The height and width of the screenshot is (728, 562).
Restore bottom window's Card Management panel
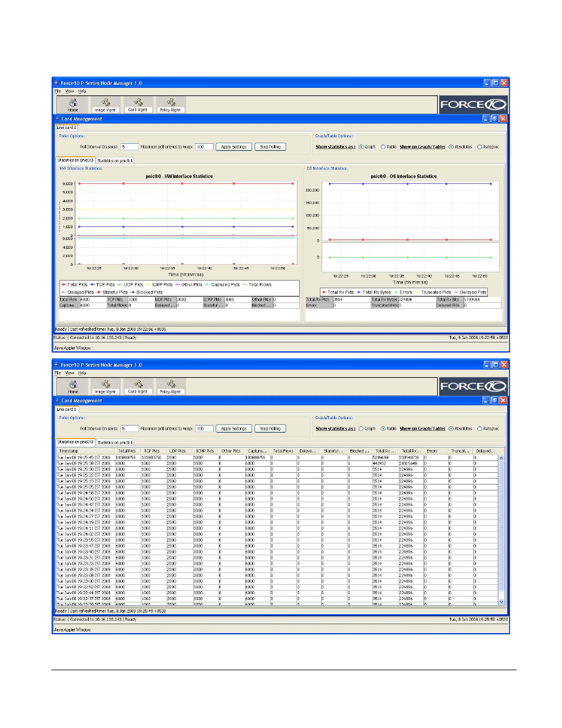click(x=494, y=400)
